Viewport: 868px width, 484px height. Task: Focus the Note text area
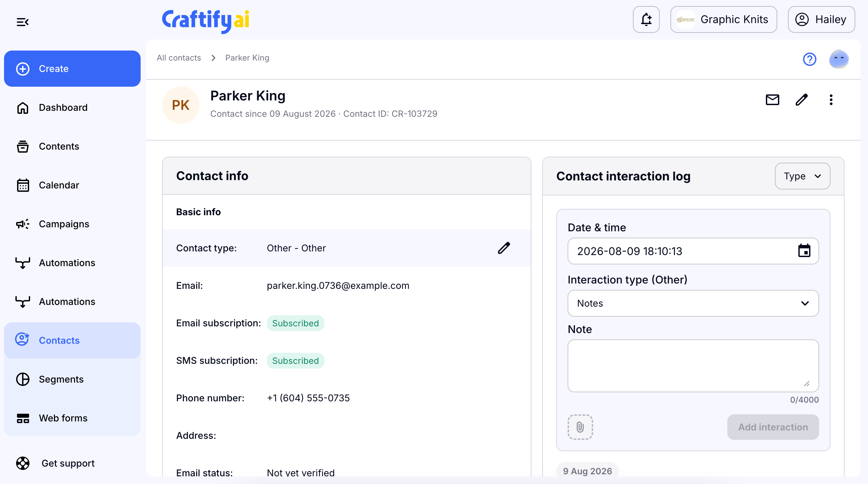click(x=693, y=366)
